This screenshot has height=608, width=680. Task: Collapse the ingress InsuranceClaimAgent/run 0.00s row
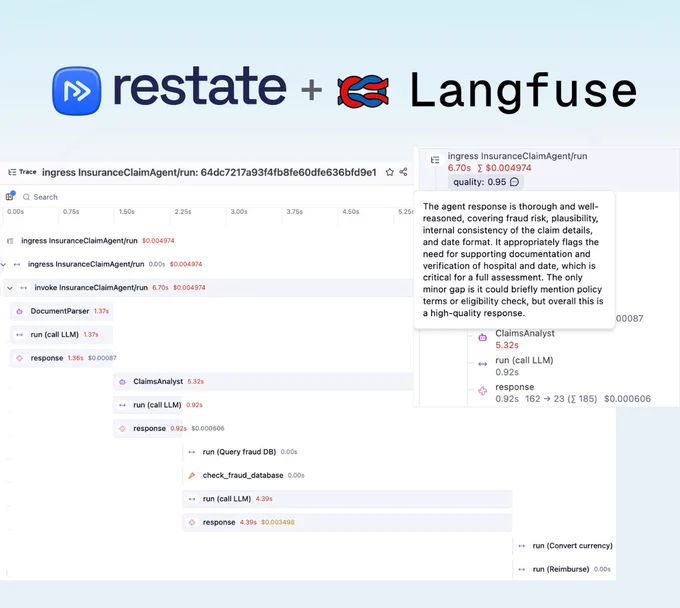coord(3,264)
